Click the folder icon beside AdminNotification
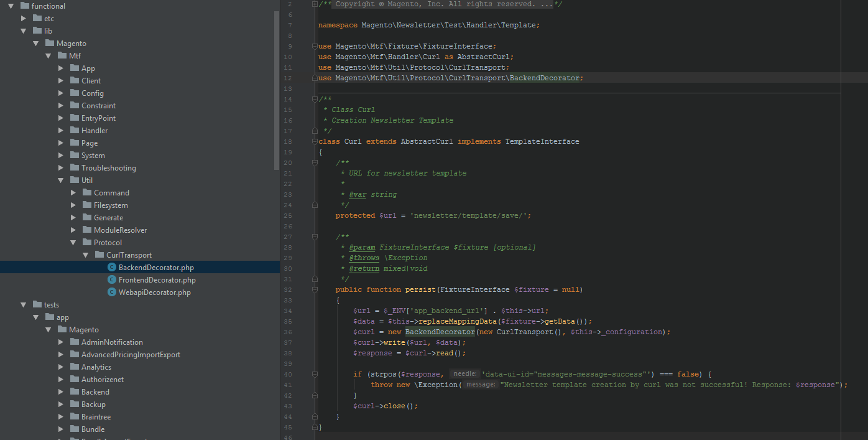This screenshot has width=868, height=440. click(x=74, y=342)
